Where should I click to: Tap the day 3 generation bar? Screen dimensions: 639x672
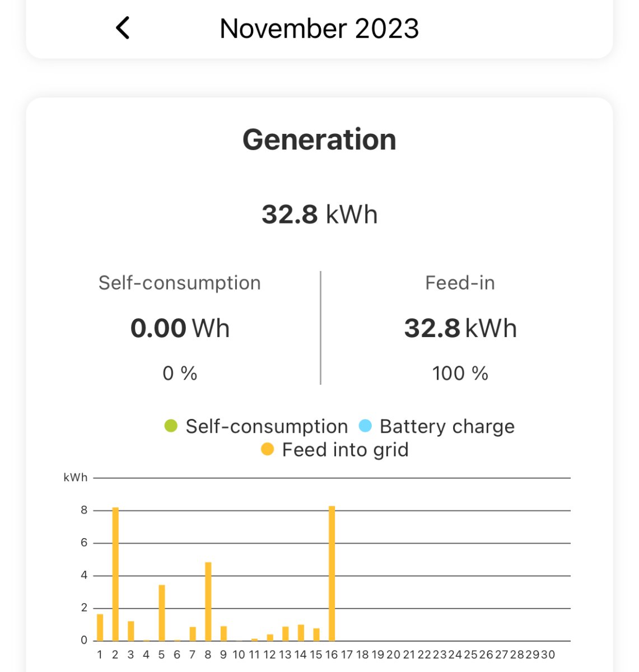131,631
